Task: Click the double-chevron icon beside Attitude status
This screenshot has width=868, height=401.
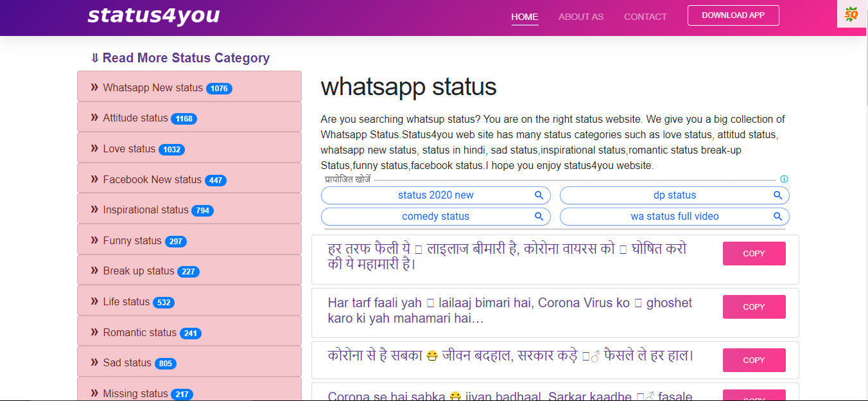Action: tap(94, 117)
